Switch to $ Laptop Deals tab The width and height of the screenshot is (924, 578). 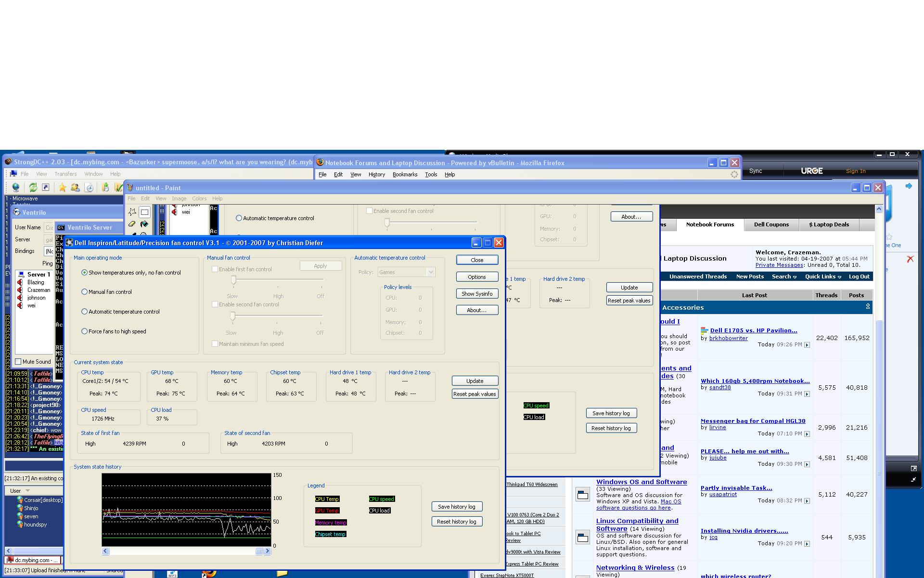coord(829,225)
